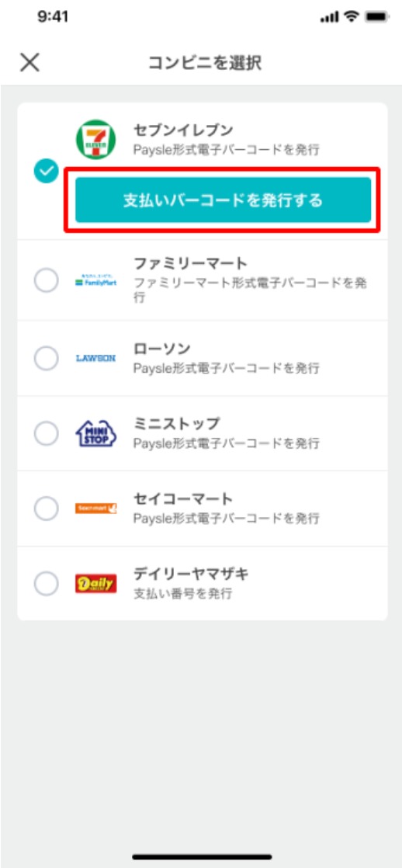Tap the Daily Yamazaki logo icon
Screen dimensions: 402x868
95,584
